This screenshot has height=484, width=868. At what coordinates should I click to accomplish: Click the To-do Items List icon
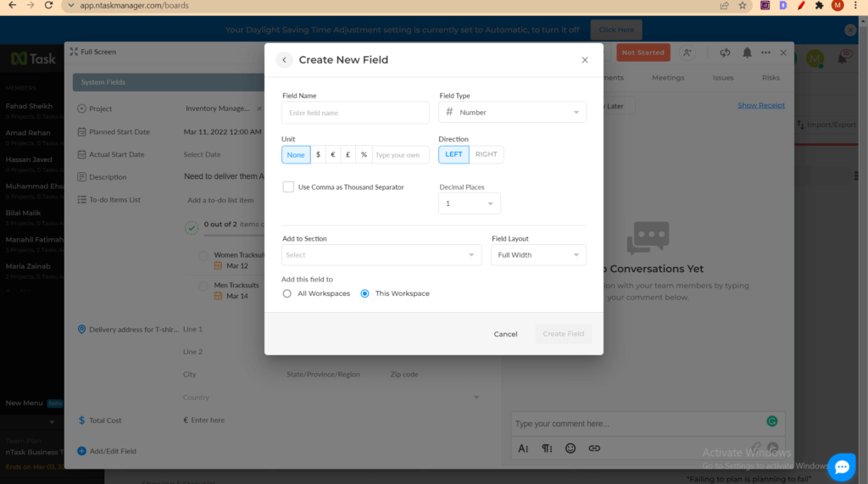pyautogui.click(x=82, y=200)
